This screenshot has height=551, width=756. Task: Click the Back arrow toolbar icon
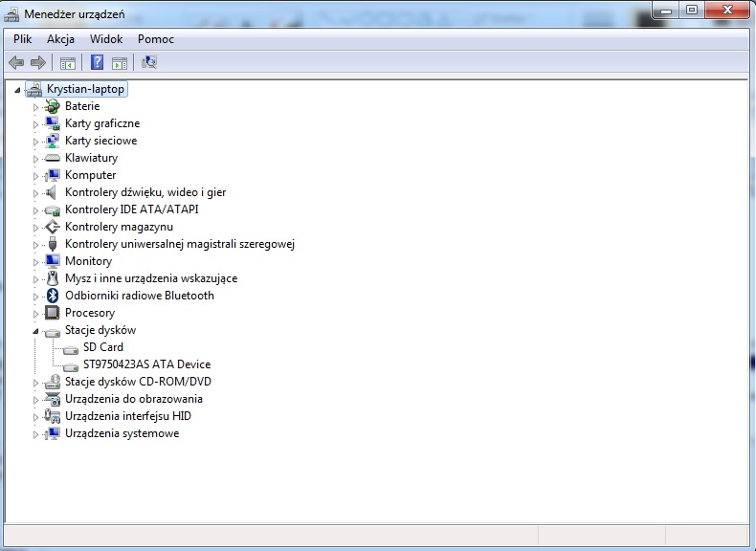pyautogui.click(x=16, y=62)
